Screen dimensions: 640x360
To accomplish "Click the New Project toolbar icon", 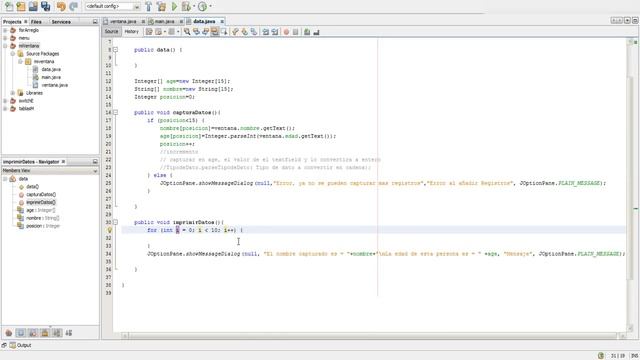I will pyautogui.click(x=21, y=6).
